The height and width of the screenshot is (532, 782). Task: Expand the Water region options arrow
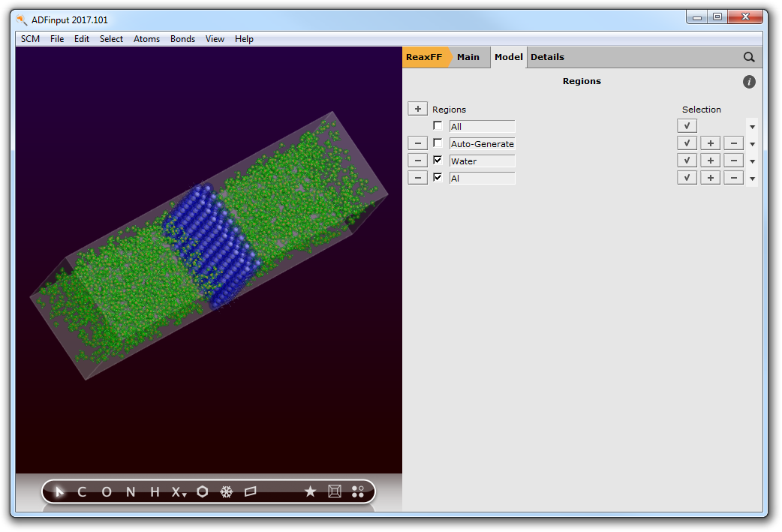[752, 161]
